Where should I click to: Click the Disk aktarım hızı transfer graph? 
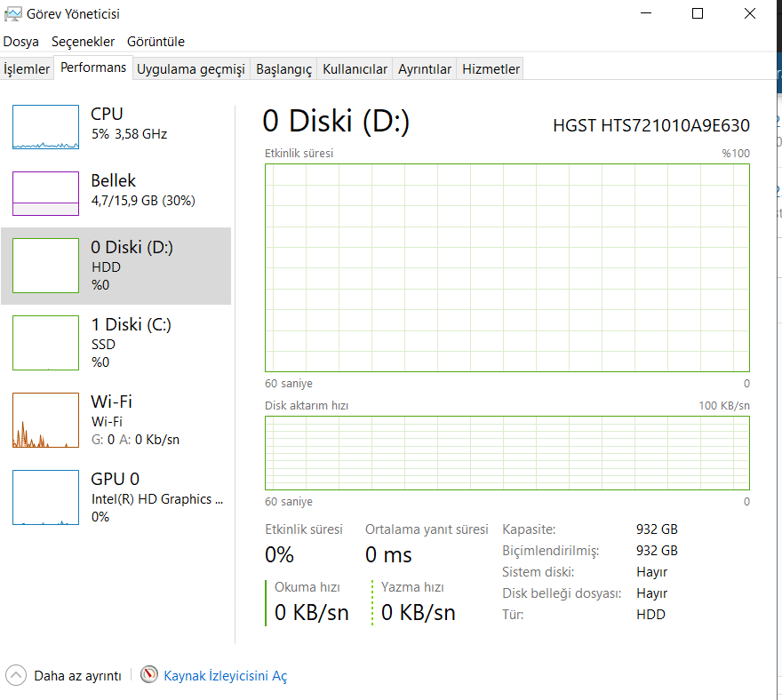click(x=507, y=453)
